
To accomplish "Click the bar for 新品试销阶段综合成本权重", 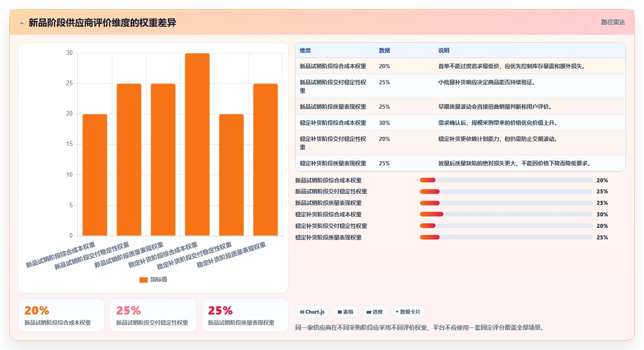I will pos(95,175).
